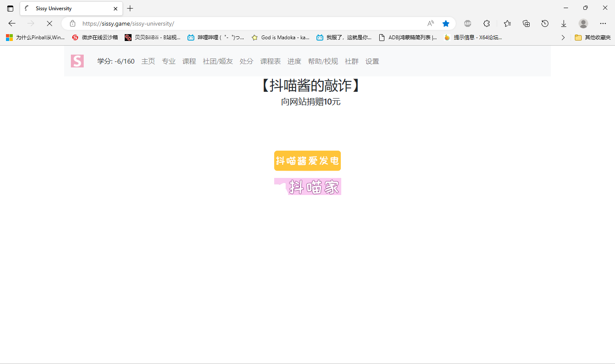This screenshot has width=615, height=364.
Task: Click the 【抖喵酱的敲诈】 heading
Action: click(310, 86)
